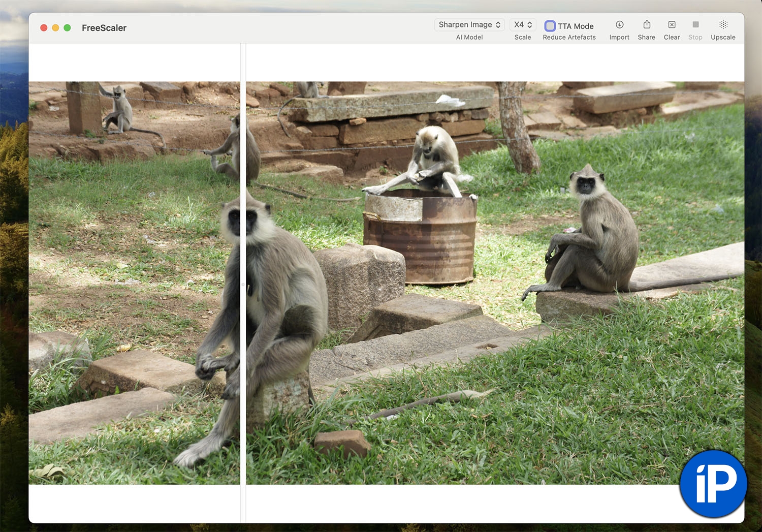Viewport: 762px width, 532px height.
Task: Zoom the window with the green button
Action: (x=67, y=28)
